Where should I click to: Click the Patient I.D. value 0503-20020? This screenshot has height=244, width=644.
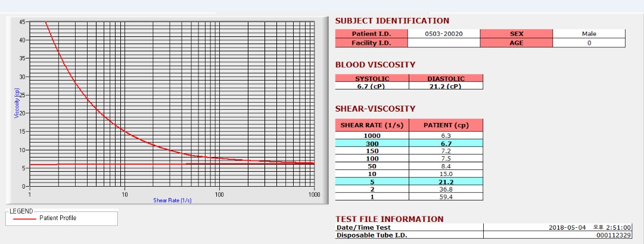(x=444, y=34)
